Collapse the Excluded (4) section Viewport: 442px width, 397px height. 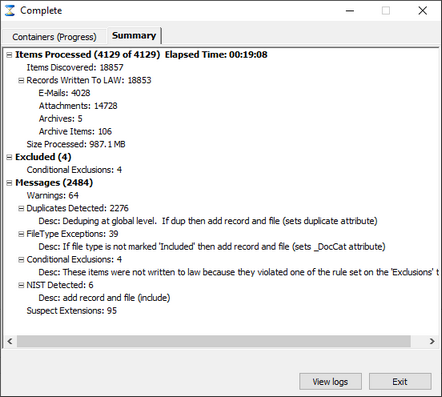pyautogui.click(x=9, y=157)
